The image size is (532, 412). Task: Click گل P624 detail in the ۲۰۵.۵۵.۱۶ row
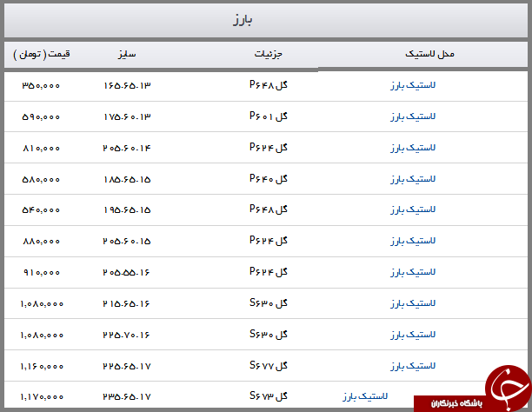(x=269, y=271)
